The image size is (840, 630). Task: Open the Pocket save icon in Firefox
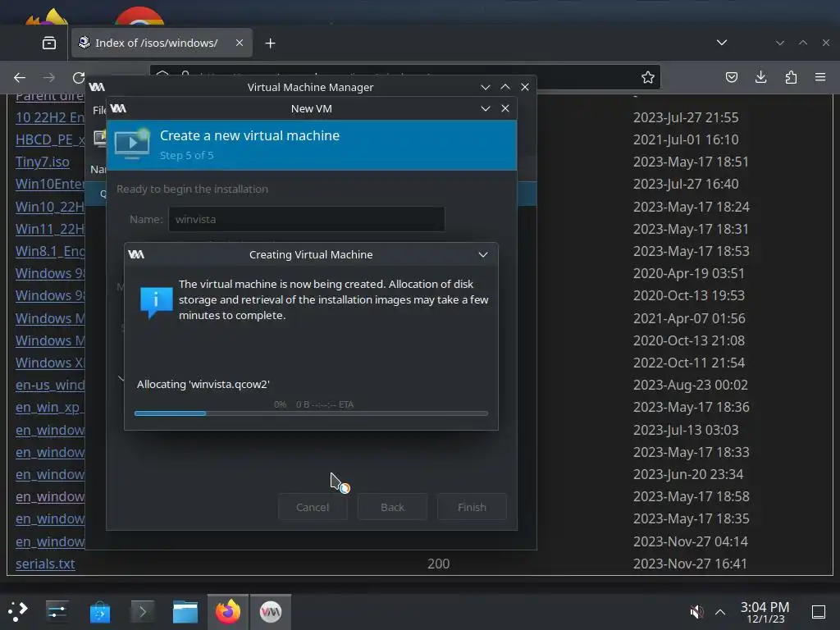pos(731,78)
